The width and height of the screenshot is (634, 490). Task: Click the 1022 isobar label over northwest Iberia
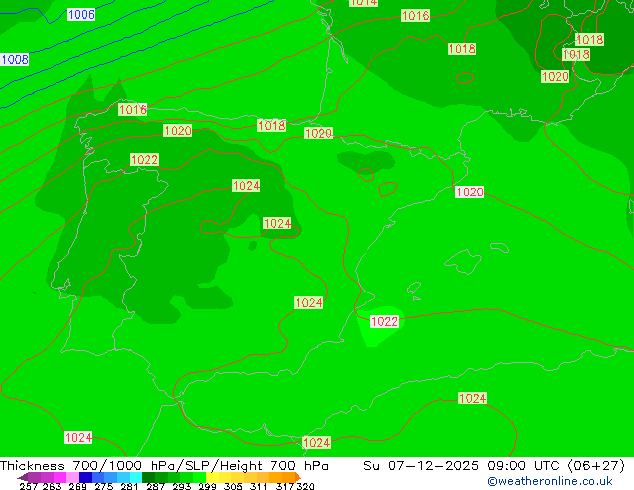[x=144, y=159]
